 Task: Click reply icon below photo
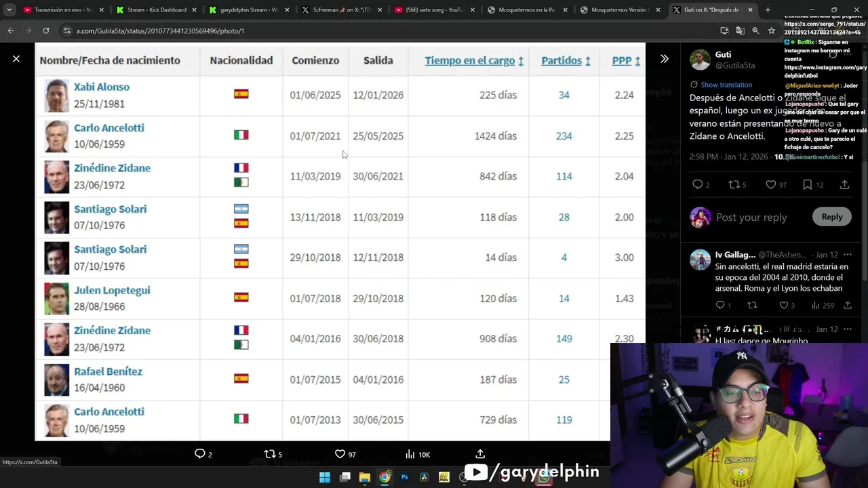(x=200, y=454)
